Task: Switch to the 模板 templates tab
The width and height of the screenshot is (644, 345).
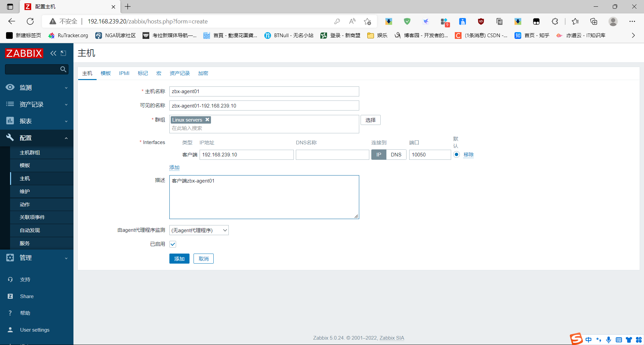Action: [x=106, y=73]
